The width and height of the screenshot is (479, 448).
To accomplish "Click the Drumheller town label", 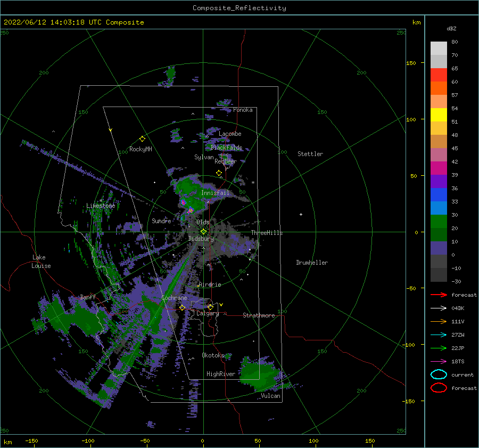I will pyautogui.click(x=312, y=263).
